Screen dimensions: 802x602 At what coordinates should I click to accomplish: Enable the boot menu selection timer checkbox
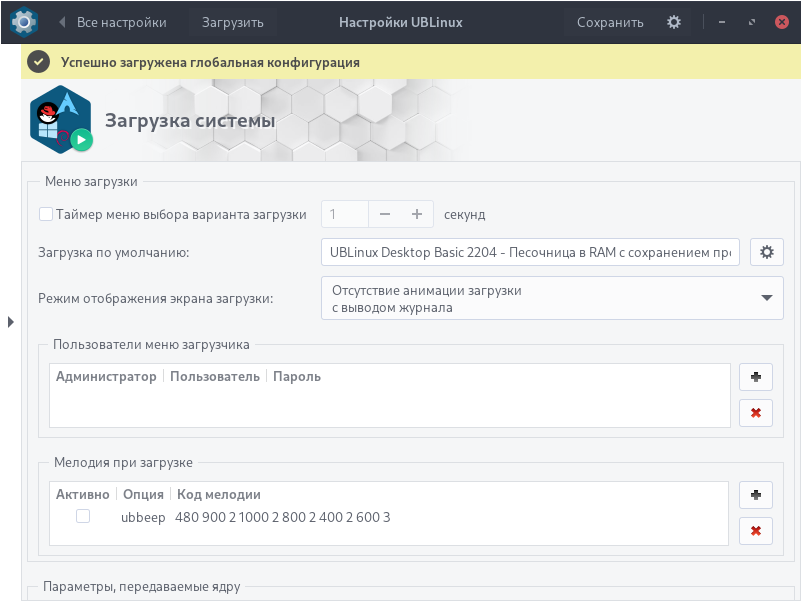(x=46, y=214)
